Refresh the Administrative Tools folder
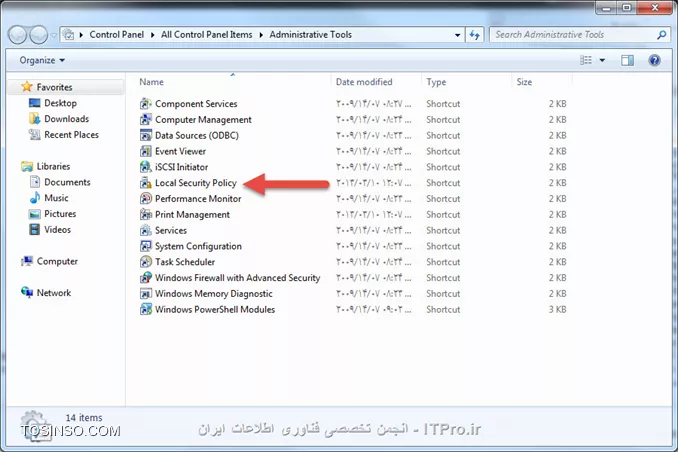678x452 pixels. click(x=475, y=35)
